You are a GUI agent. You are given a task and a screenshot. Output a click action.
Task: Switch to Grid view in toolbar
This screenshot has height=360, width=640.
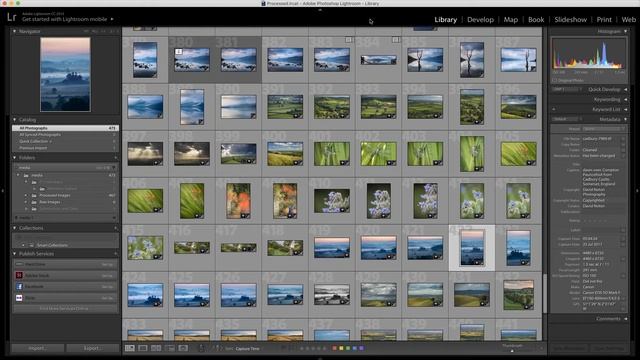tap(130, 348)
